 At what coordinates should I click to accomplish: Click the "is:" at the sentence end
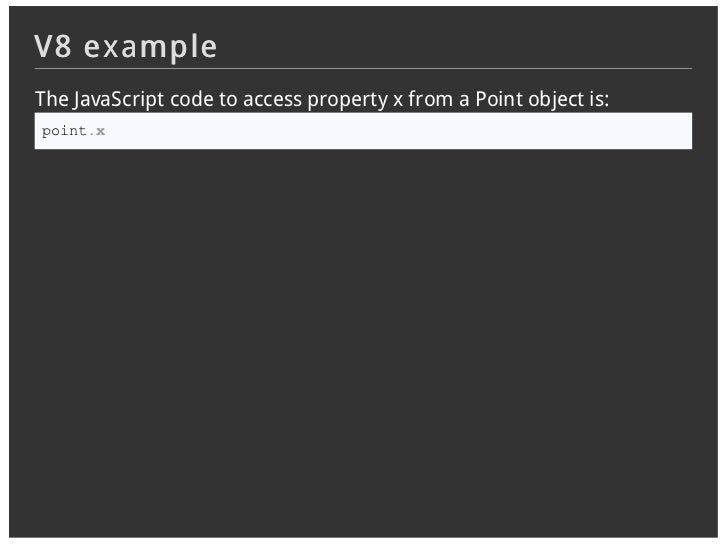(599, 99)
